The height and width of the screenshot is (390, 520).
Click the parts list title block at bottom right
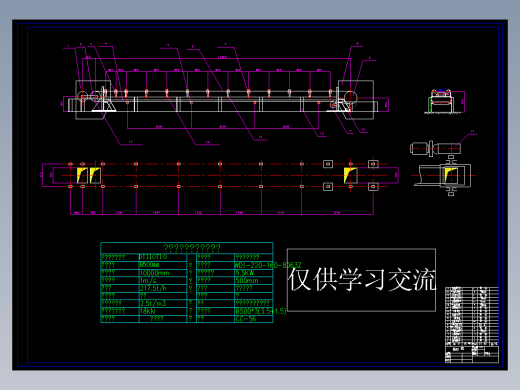tap(472, 325)
